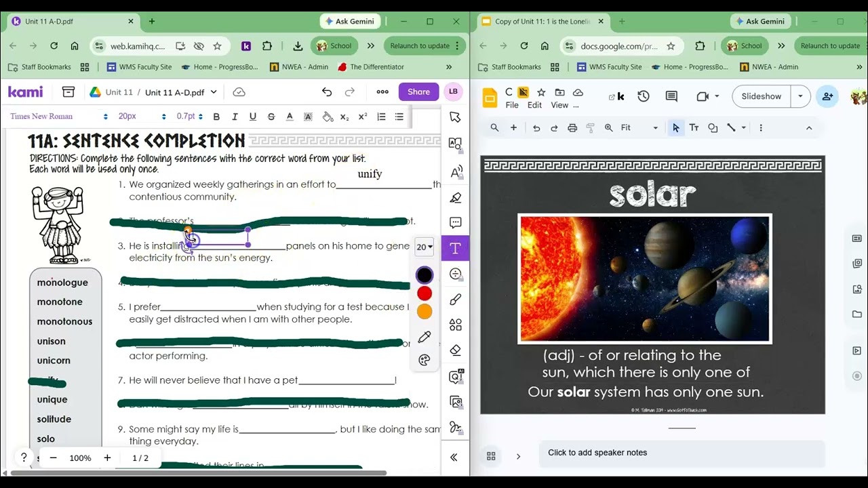Open Kami's three-dot more options menu

[382, 92]
